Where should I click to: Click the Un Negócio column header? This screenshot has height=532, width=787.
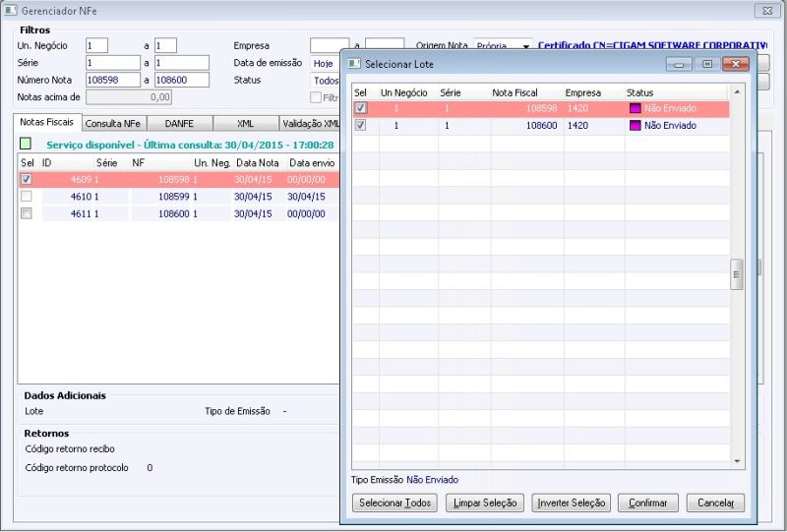[404, 92]
